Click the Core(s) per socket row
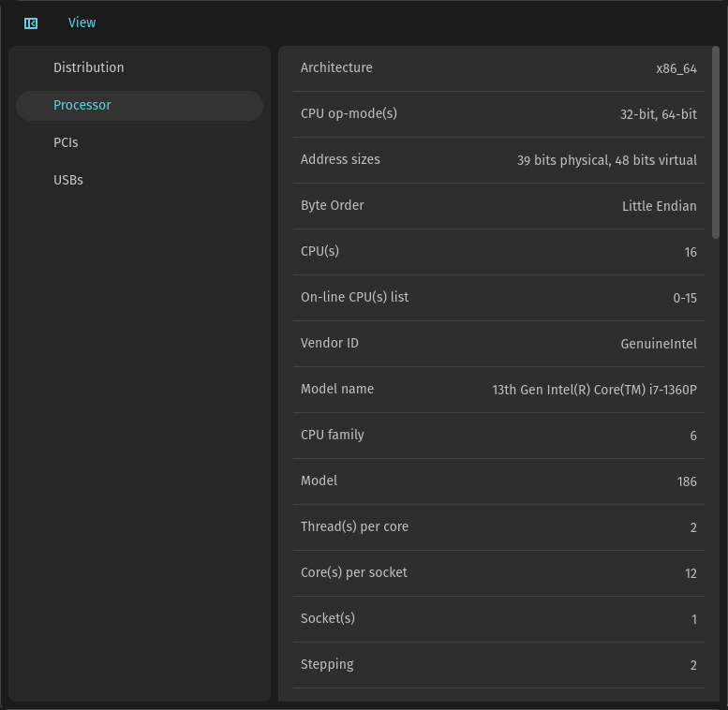 (498, 573)
